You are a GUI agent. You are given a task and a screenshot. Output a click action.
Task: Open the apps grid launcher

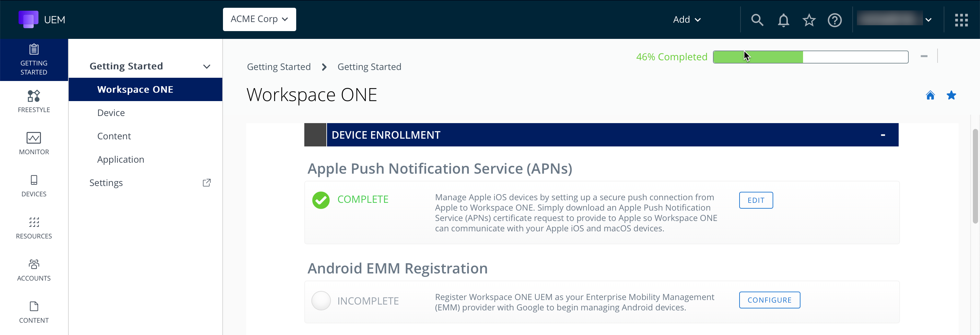coord(961,20)
